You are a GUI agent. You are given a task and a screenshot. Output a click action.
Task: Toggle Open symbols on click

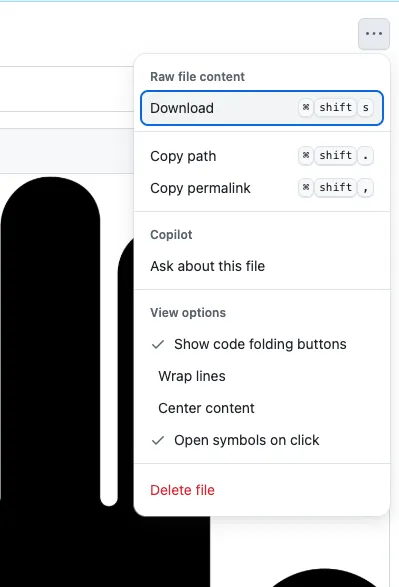pos(262,440)
